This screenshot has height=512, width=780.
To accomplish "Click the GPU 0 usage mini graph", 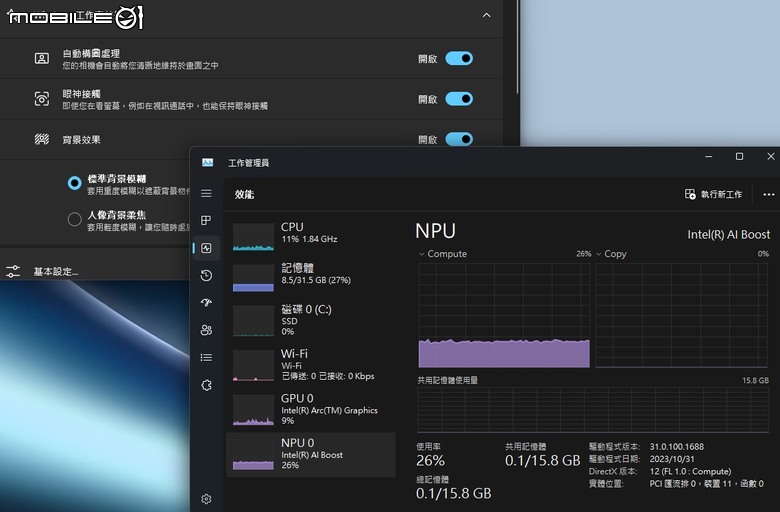I will click(x=253, y=410).
